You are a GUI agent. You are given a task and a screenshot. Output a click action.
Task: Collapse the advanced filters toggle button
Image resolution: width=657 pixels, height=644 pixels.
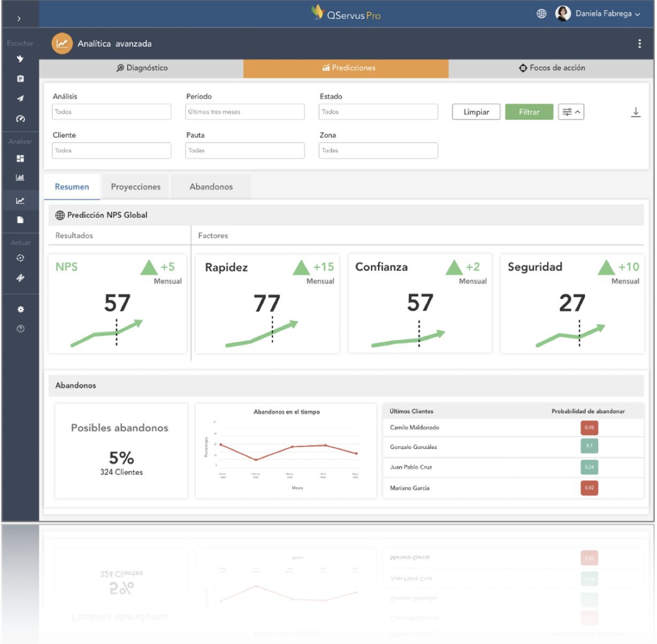pos(571,112)
